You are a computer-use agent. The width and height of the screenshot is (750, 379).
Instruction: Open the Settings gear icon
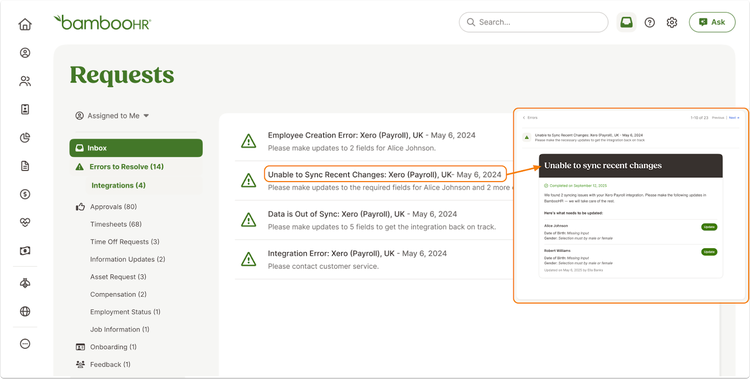(672, 22)
